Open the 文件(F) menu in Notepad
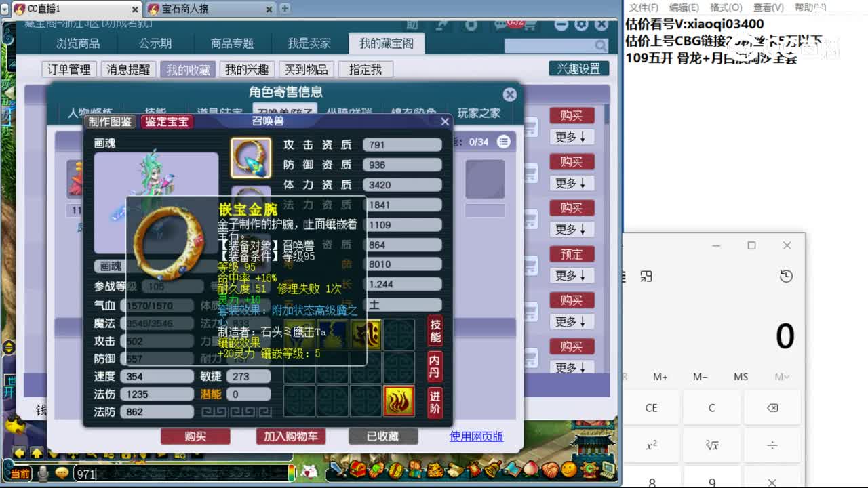Viewport: 868px width, 488px height. pos(644,7)
